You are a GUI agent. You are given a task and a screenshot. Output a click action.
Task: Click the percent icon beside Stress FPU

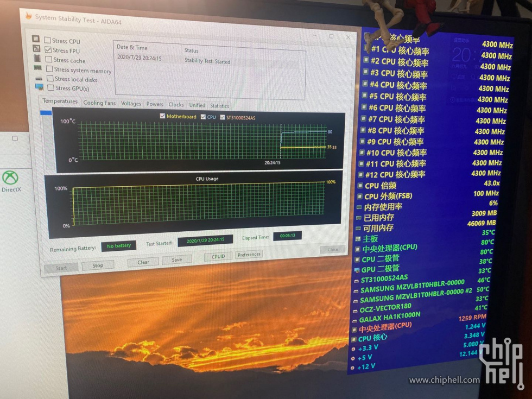pyautogui.click(x=36, y=48)
